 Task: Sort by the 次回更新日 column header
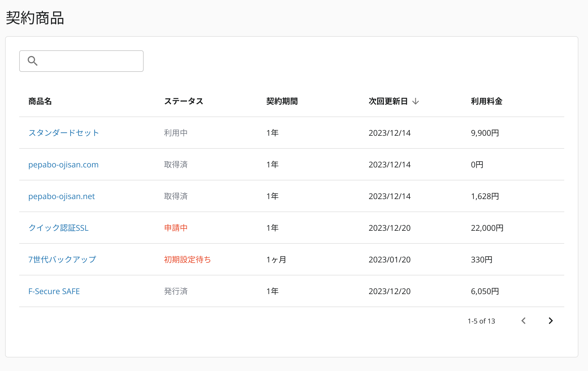coord(388,101)
